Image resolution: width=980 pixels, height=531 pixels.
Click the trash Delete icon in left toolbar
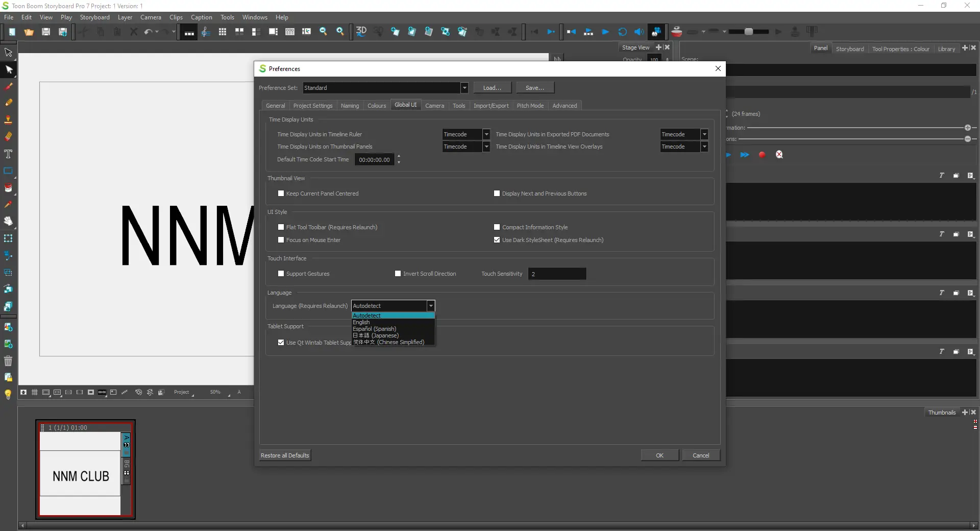point(9,361)
